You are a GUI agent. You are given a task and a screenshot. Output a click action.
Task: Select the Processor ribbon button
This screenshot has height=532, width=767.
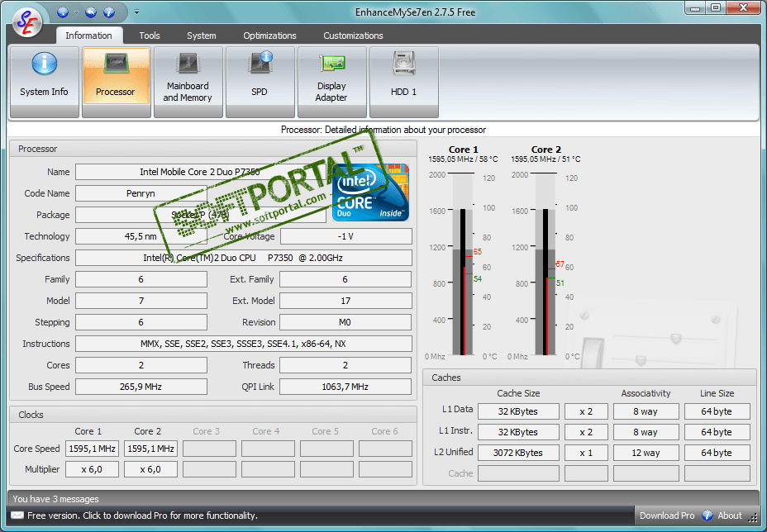click(116, 82)
